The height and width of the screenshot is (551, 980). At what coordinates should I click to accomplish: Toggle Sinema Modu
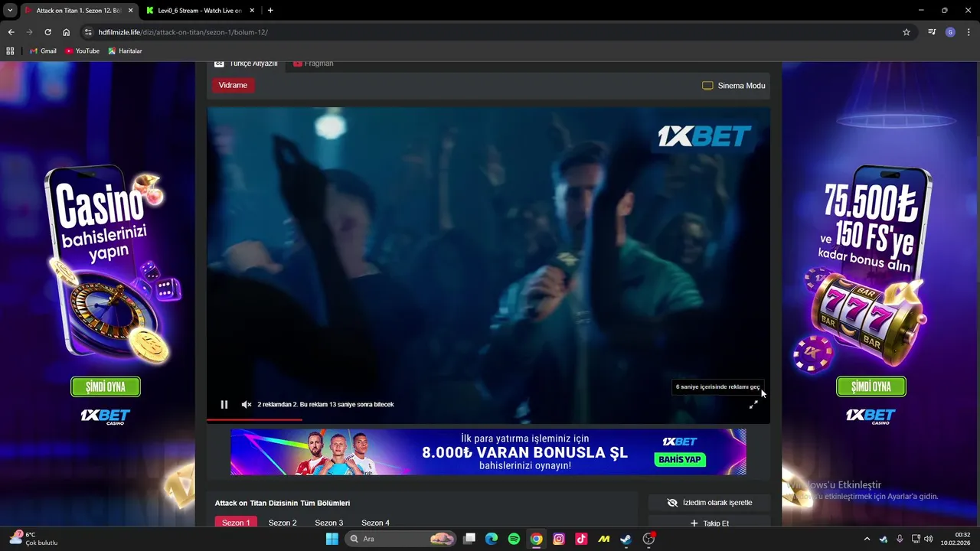click(x=733, y=86)
